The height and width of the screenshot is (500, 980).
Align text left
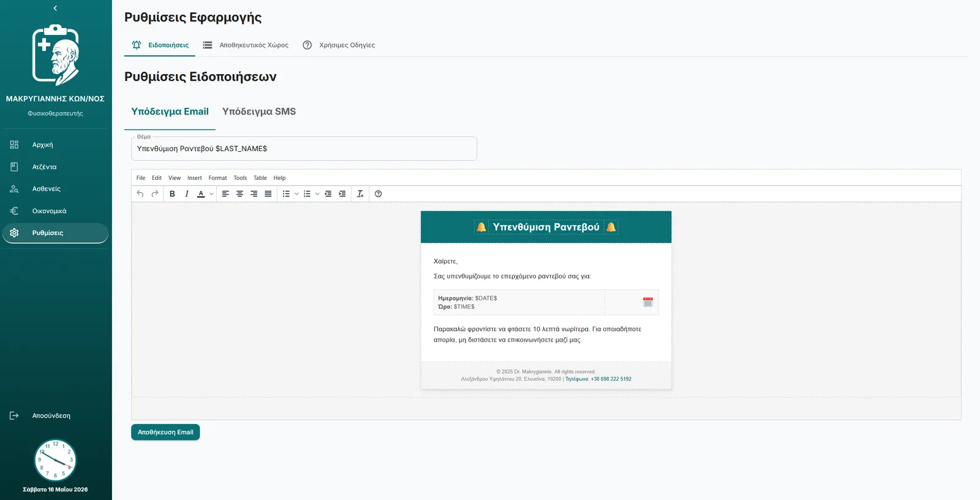225,194
